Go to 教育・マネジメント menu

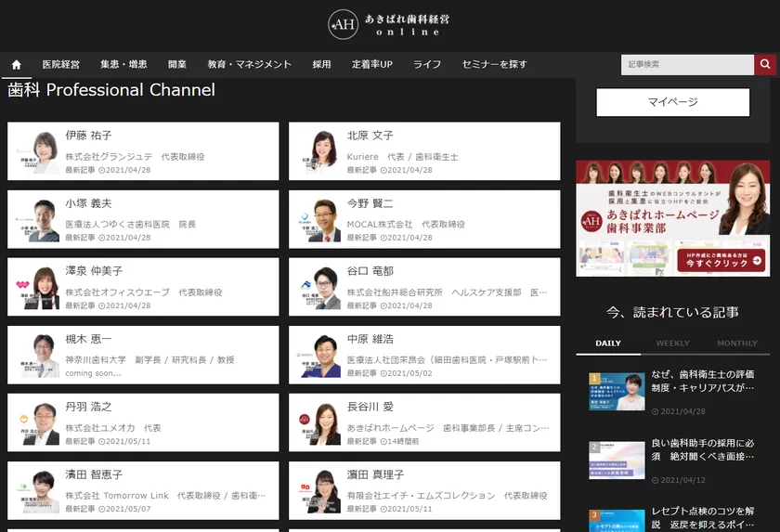click(249, 65)
